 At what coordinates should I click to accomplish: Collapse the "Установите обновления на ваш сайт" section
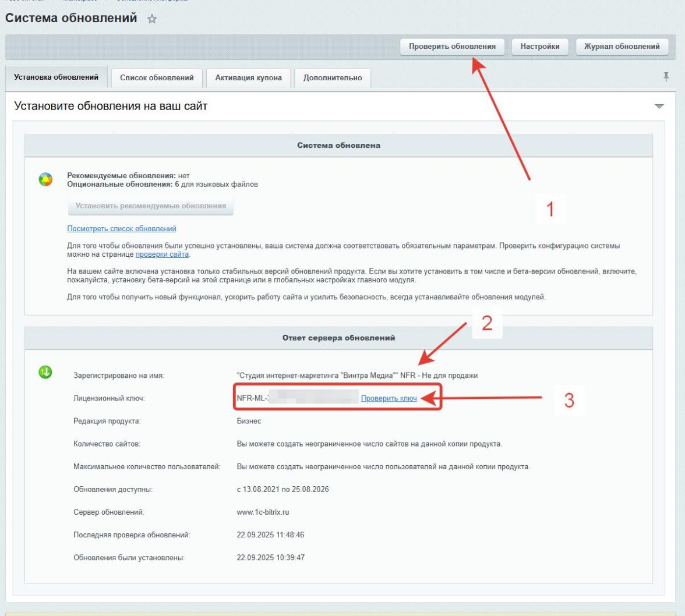point(659,106)
